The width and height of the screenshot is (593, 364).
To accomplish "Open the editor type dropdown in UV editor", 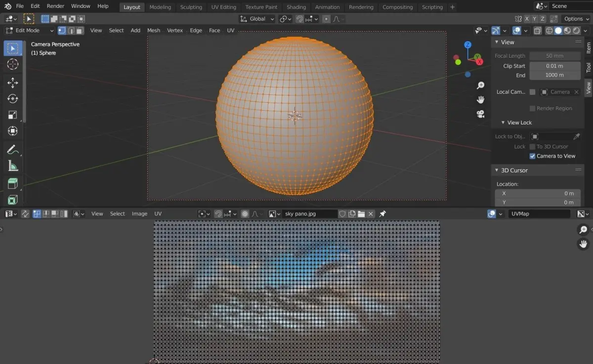I will [11, 214].
